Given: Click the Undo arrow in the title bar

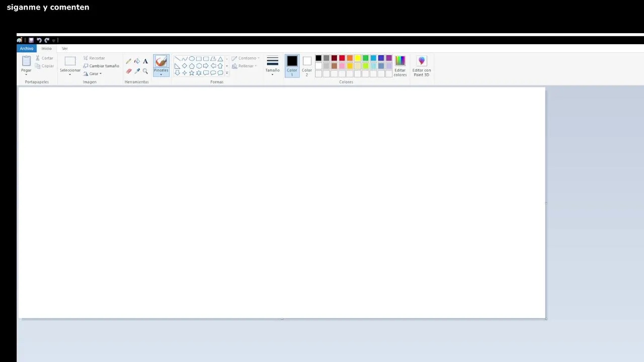Looking at the screenshot, I should tap(39, 40).
